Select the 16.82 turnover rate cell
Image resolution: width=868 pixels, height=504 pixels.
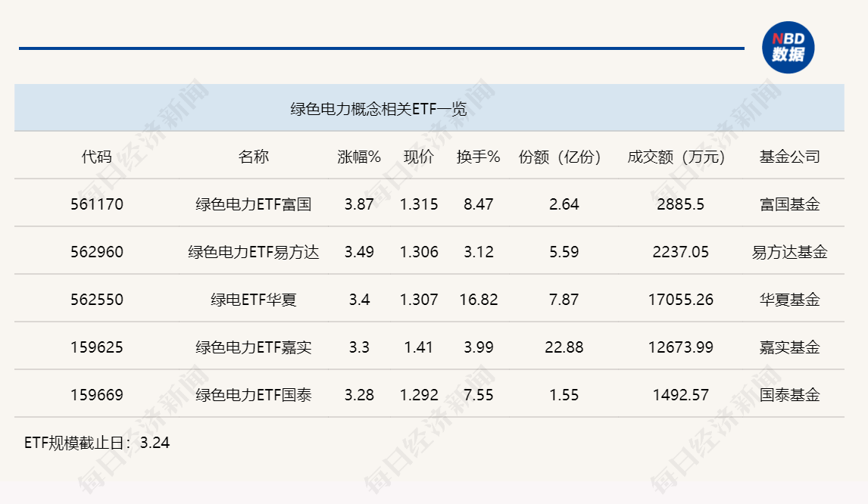pyautogui.click(x=478, y=300)
